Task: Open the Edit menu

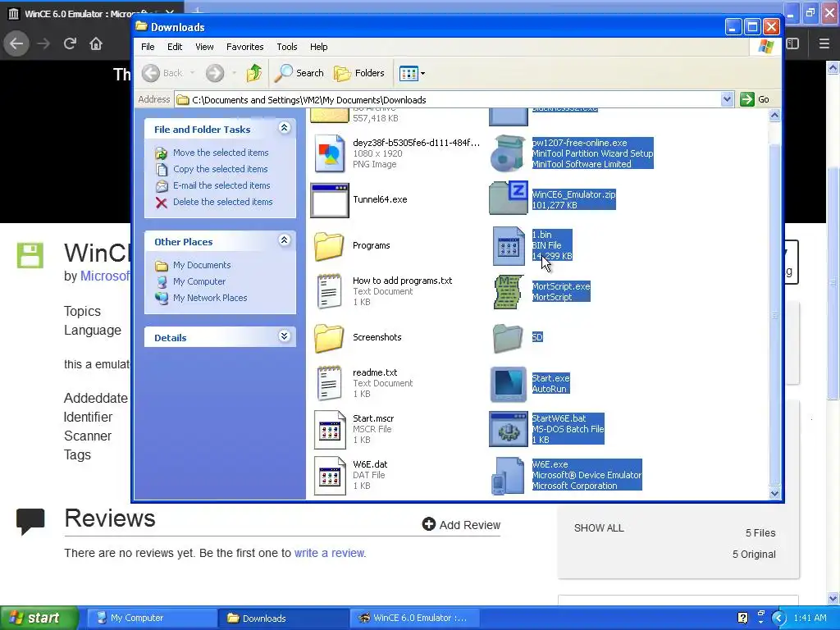Action: point(175,47)
